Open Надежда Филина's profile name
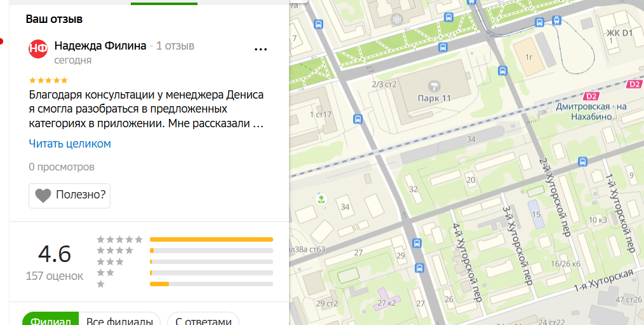This screenshot has width=644, height=325. (x=100, y=46)
